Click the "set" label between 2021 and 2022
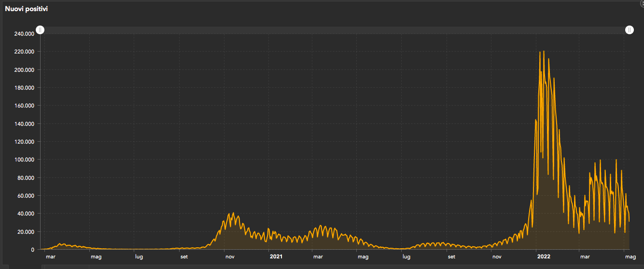Viewport: 644px width, 269px height. pos(451,257)
